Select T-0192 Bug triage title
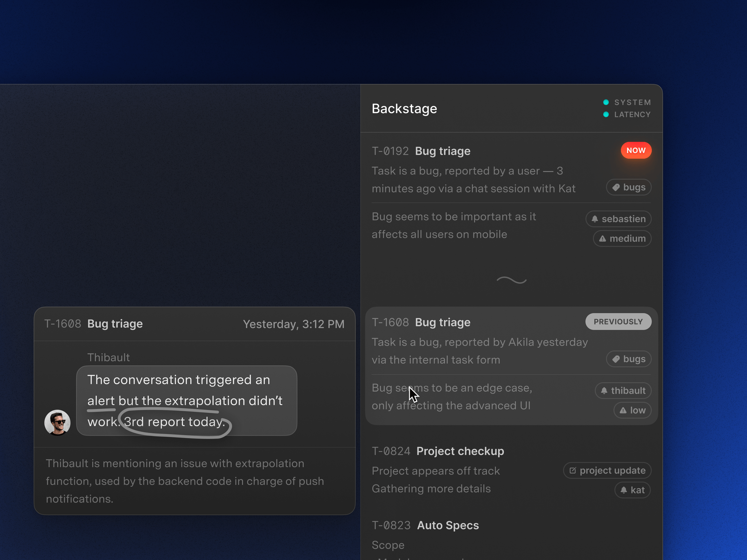The height and width of the screenshot is (560, 747). (442, 151)
